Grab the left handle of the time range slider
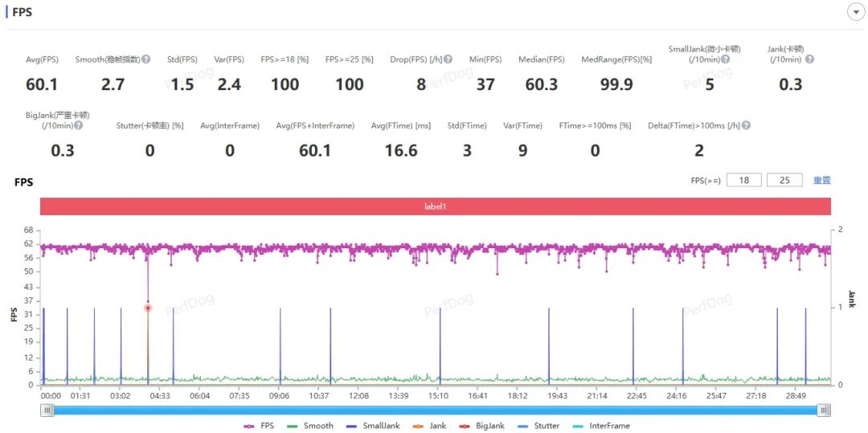This screenshot has height=433, width=868. [47, 410]
